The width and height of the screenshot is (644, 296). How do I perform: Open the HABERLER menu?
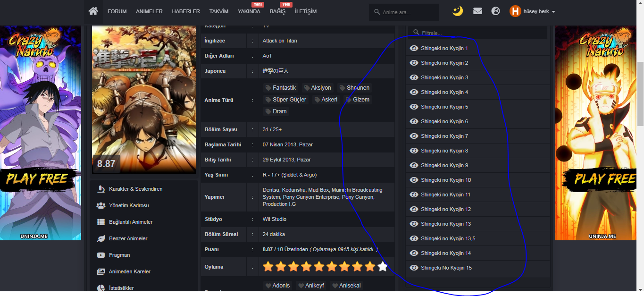click(186, 11)
